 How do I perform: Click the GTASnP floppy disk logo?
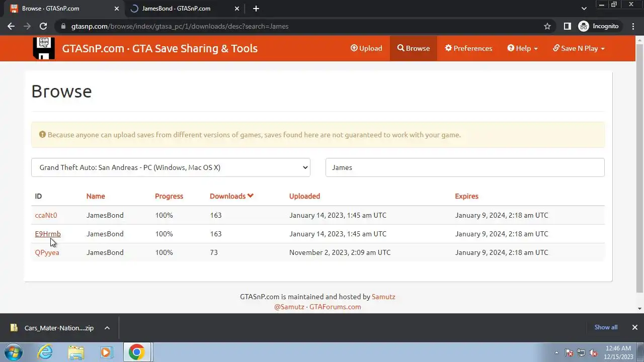tap(44, 48)
